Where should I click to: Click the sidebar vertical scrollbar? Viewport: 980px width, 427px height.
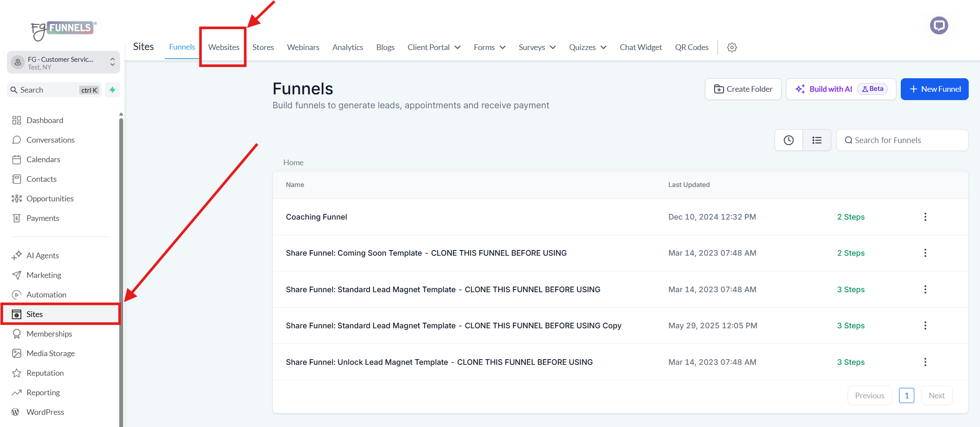121,272
